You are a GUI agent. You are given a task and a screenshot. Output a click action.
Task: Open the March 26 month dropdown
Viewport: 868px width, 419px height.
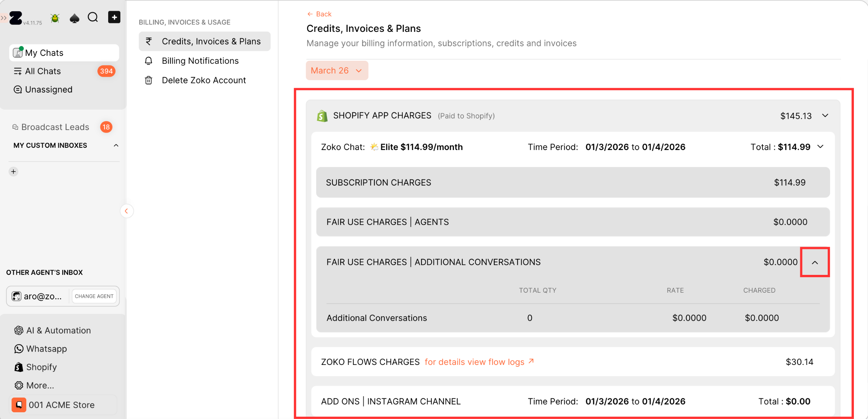pyautogui.click(x=336, y=70)
